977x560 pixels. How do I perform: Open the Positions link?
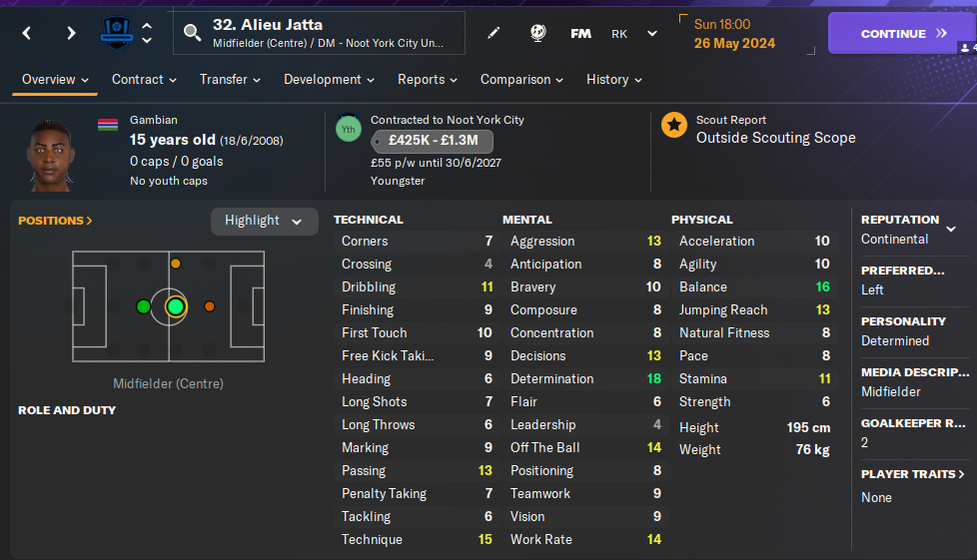(55, 221)
